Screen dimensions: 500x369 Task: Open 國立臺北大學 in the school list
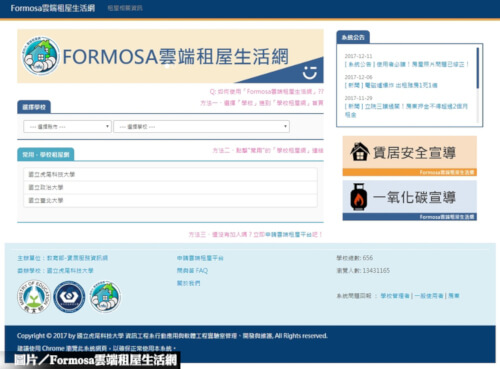point(170,200)
